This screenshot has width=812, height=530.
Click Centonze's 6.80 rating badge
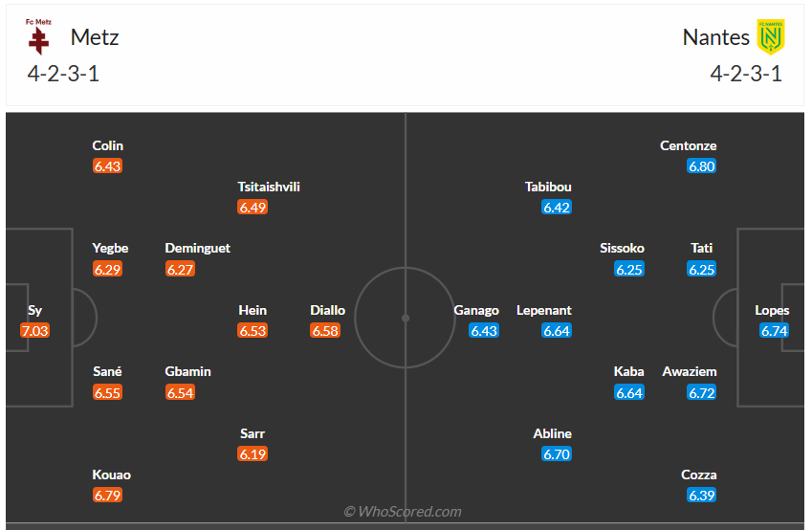tap(701, 166)
